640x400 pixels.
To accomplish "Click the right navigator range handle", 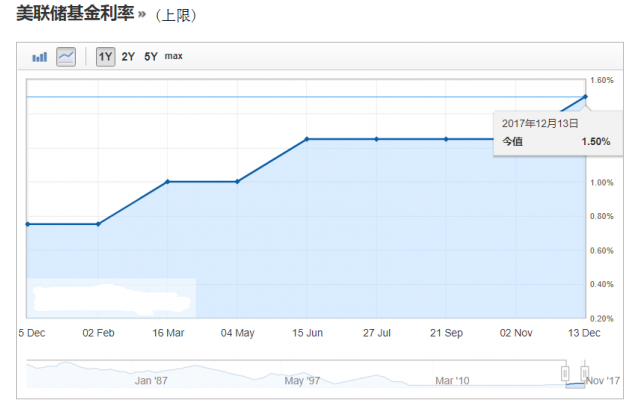I will coord(585,373).
